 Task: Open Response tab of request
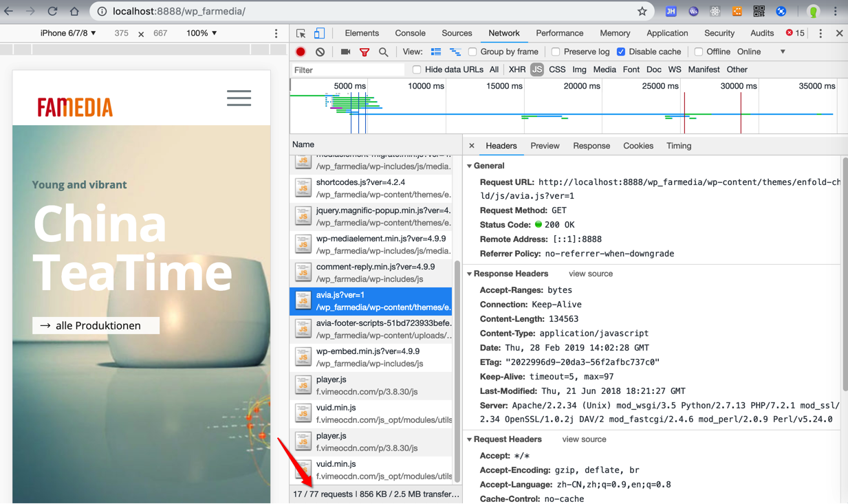[591, 146]
